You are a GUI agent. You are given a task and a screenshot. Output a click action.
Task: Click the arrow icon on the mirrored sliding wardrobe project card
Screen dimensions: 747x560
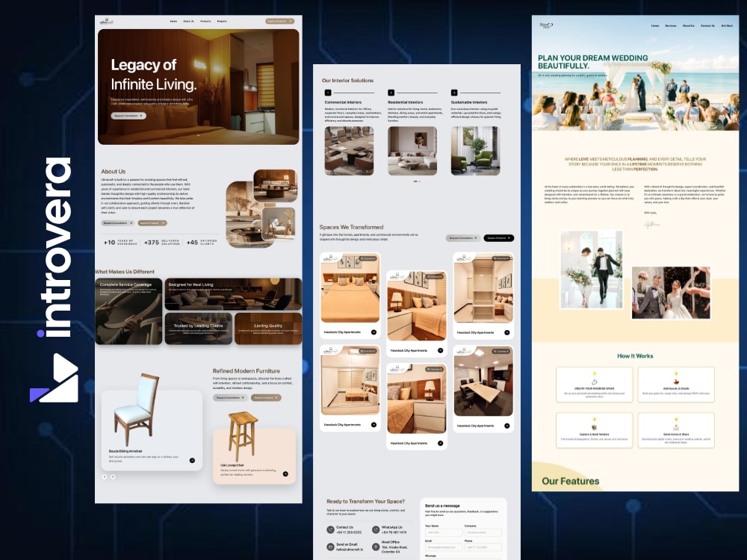373,425
